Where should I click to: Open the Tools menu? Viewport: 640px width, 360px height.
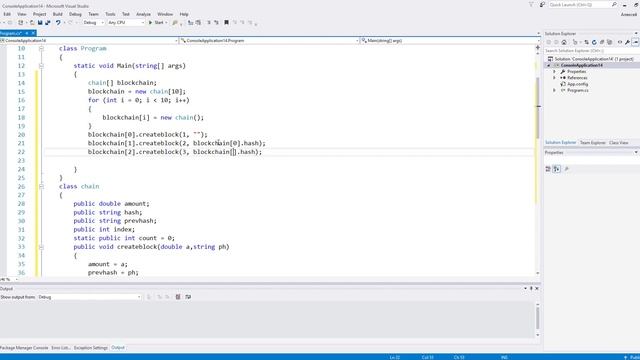(110, 14)
